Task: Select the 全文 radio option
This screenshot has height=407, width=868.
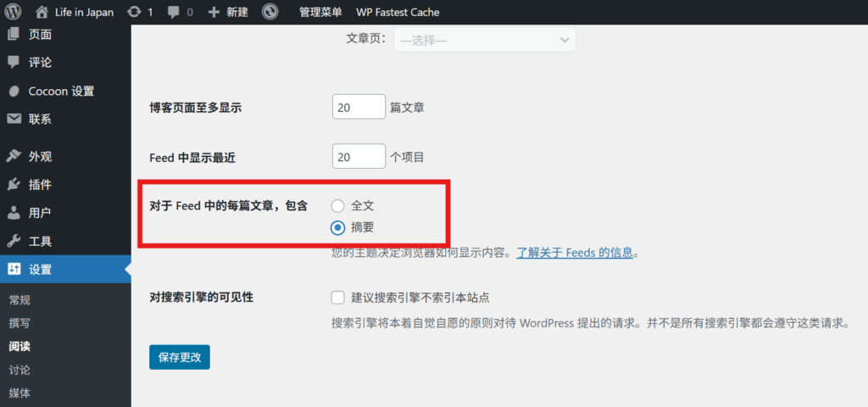Action: [337, 207]
